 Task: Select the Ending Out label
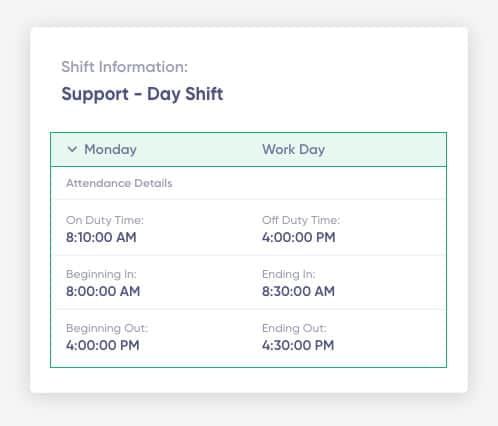[294, 328]
